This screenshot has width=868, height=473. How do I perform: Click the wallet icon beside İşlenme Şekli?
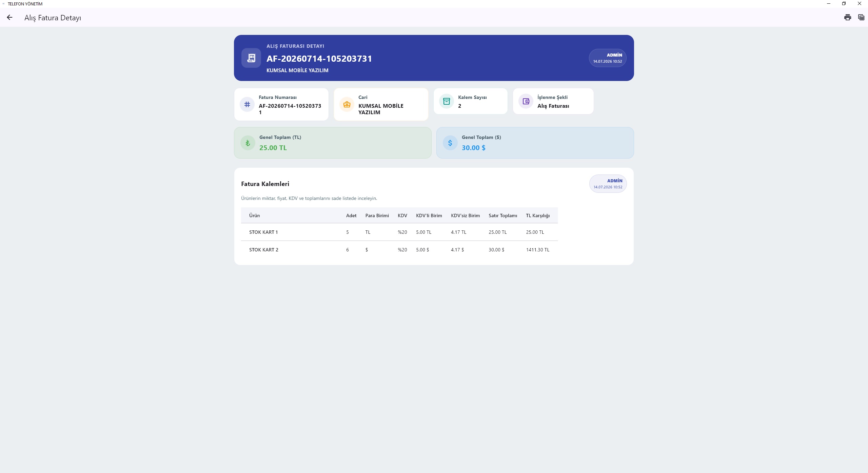526,101
